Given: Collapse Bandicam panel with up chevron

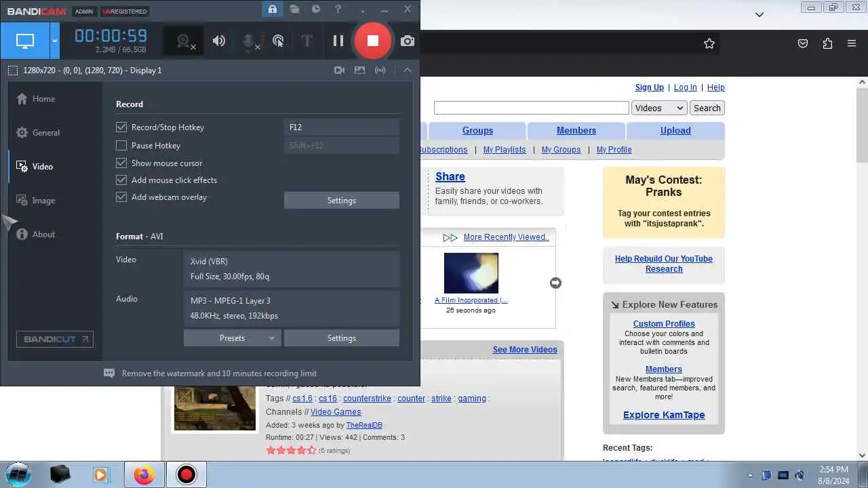Looking at the screenshot, I should 408,70.
